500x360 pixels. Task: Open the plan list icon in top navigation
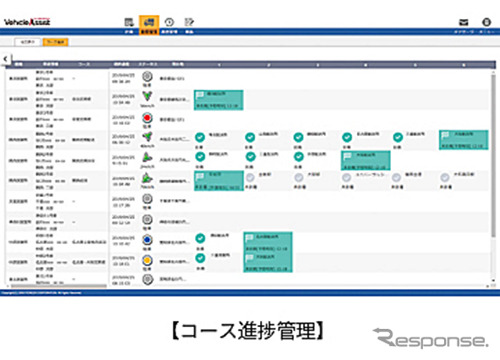(x=129, y=22)
